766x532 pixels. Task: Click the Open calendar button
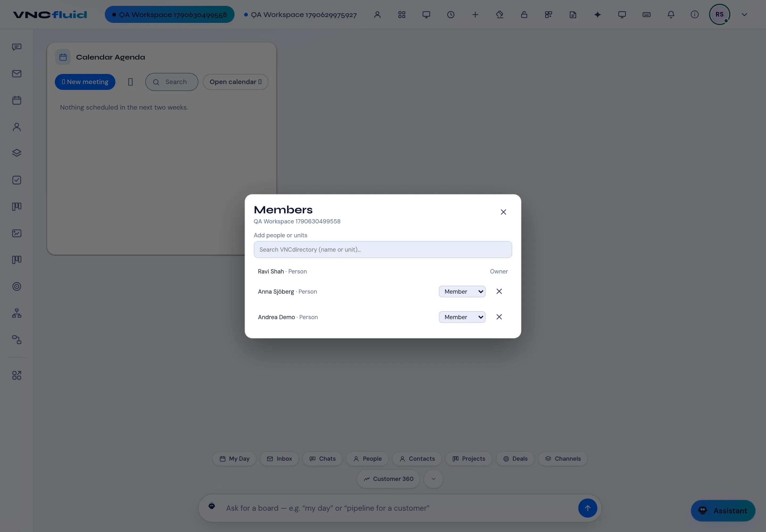tap(235, 82)
